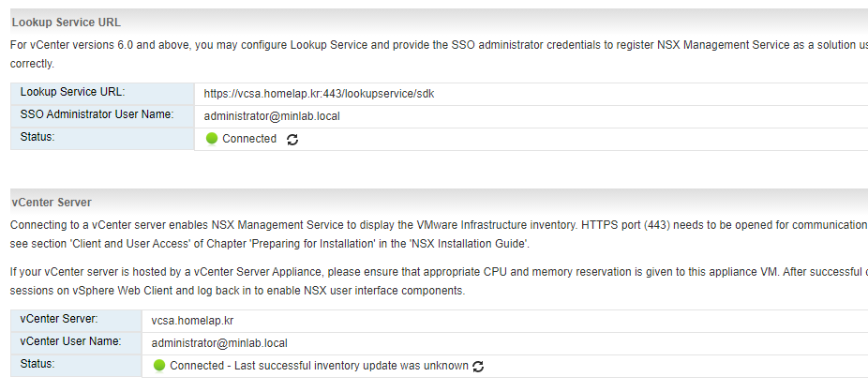Screen dimensions: 868x392
Task: Select the SSO administrator user name value
Action: pos(272,116)
